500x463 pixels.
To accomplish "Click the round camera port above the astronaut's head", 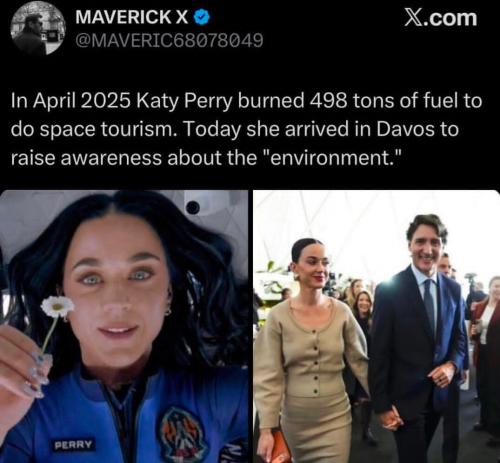I will [x=193, y=208].
